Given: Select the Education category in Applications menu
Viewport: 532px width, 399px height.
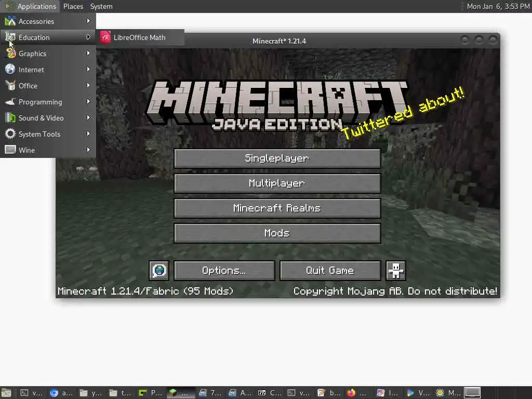Looking at the screenshot, I should coord(48,37).
